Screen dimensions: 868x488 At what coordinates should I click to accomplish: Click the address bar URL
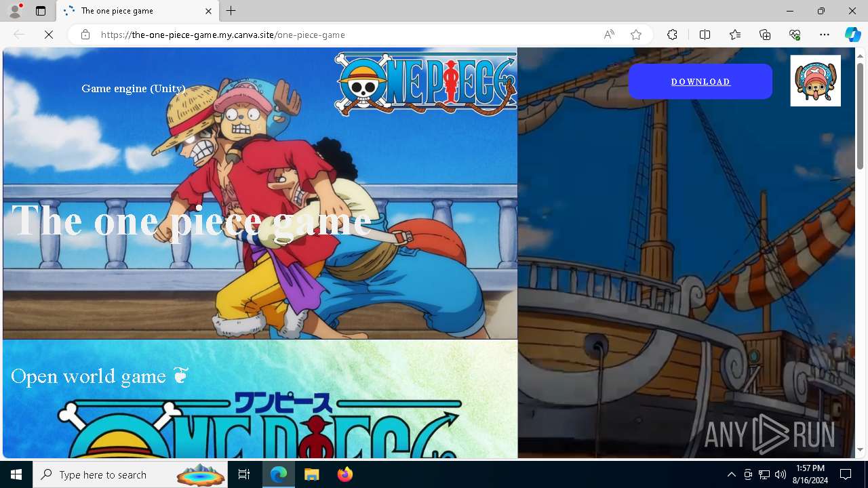223,35
